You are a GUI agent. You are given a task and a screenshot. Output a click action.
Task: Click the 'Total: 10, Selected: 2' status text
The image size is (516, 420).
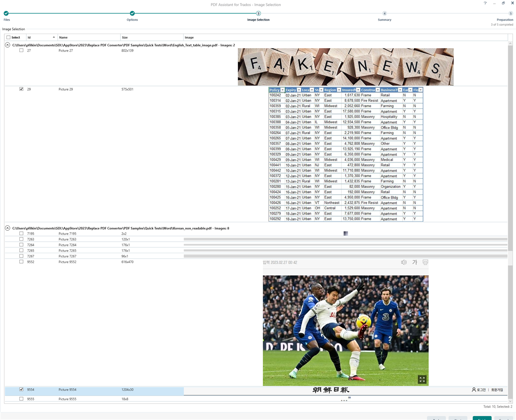click(498, 406)
